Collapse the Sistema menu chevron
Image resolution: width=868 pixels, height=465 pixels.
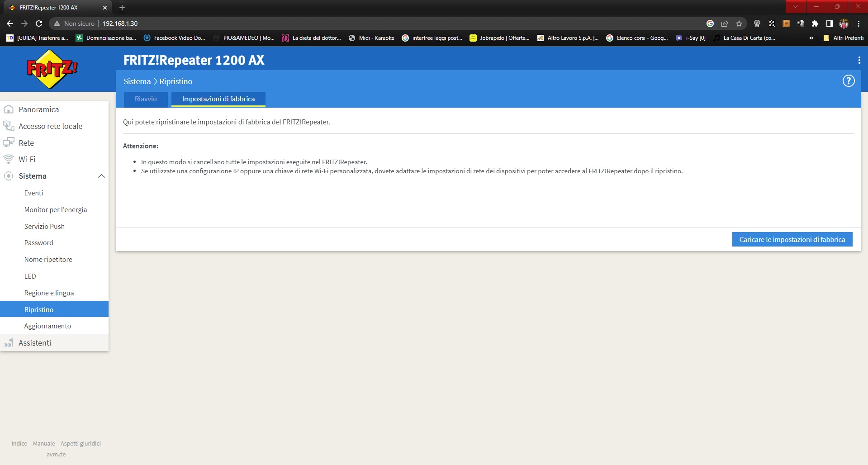coord(101,176)
